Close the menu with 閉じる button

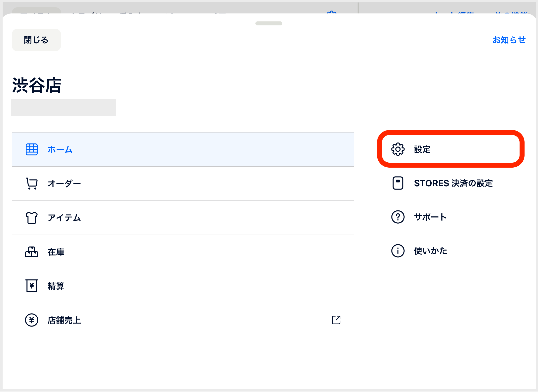pos(36,40)
